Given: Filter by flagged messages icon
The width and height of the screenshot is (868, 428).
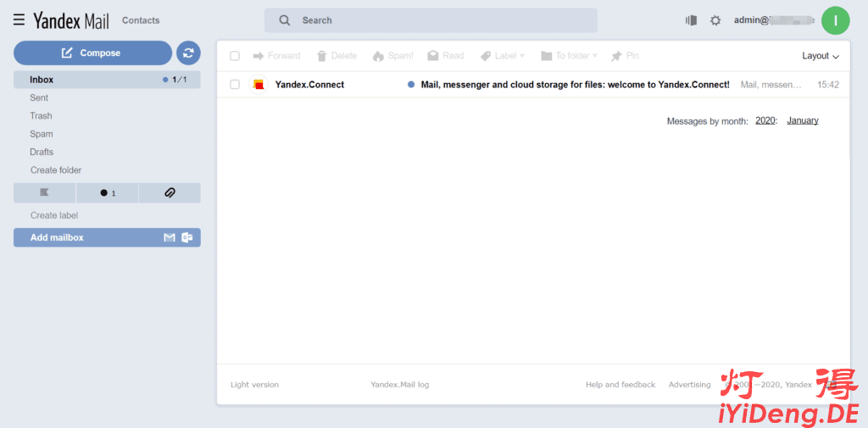Looking at the screenshot, I should point(44,193).
